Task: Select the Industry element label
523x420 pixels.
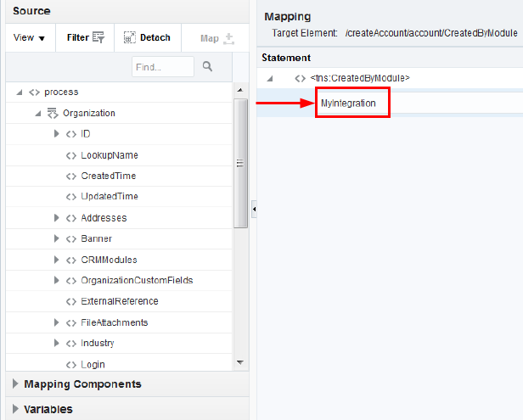Action: (98, 343)
